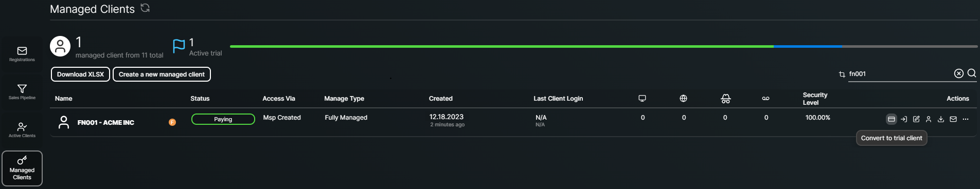980x189 pixels.
Task: Click the crop-style filter icon beside search
Action: [x=842, y=74]
